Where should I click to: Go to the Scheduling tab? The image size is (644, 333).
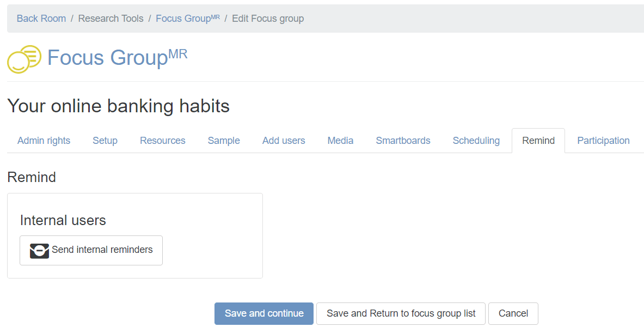tap(476, 141)
